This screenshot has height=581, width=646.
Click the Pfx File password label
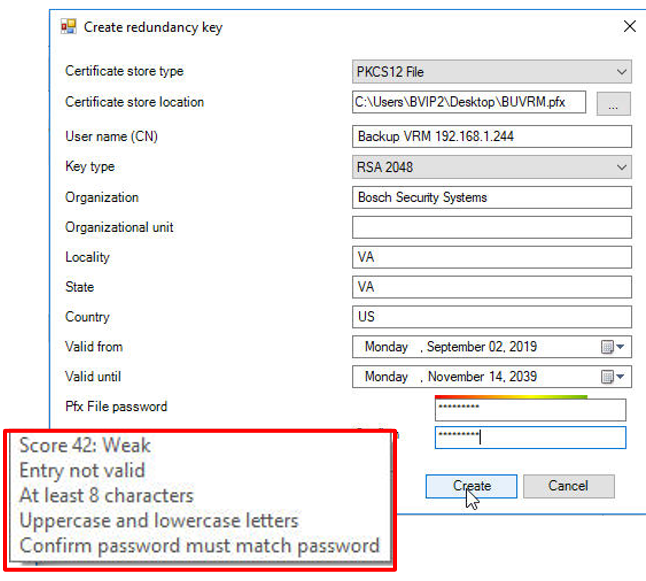116,406
